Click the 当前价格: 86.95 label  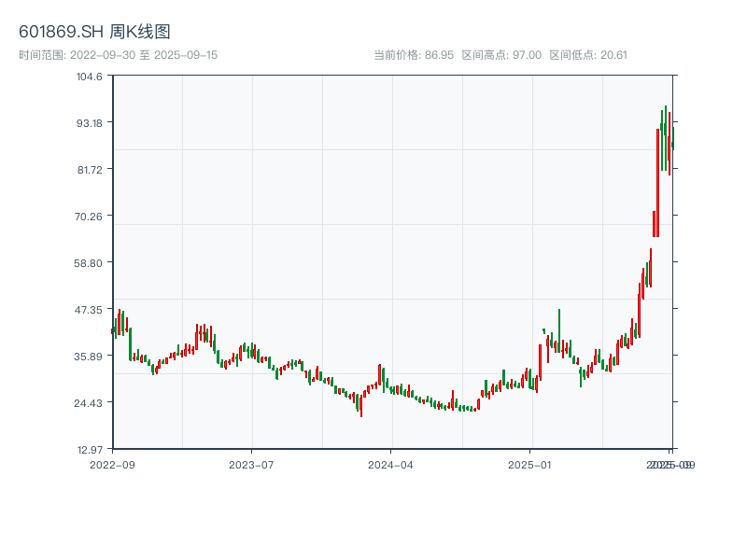coord(414,55)
